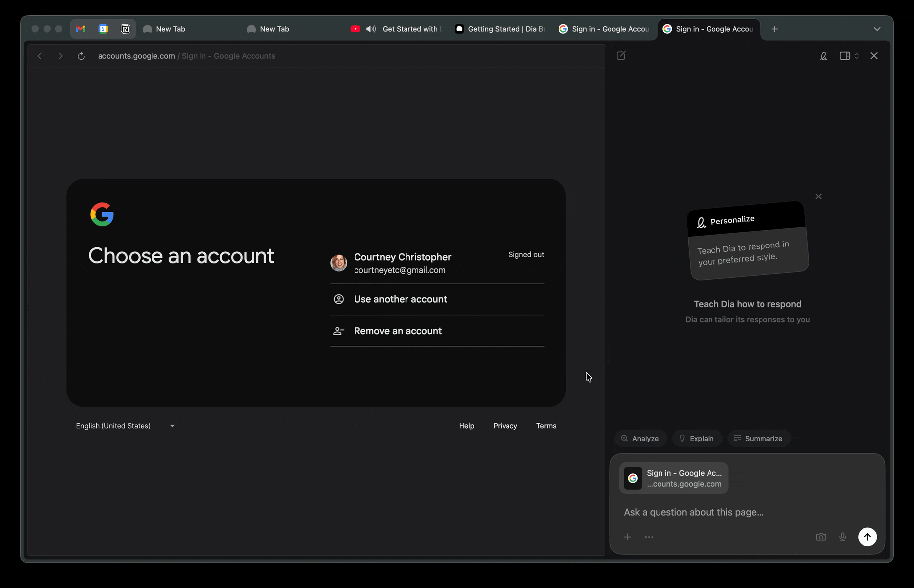Choose the Courtney Christopher account

pos(437,263)
